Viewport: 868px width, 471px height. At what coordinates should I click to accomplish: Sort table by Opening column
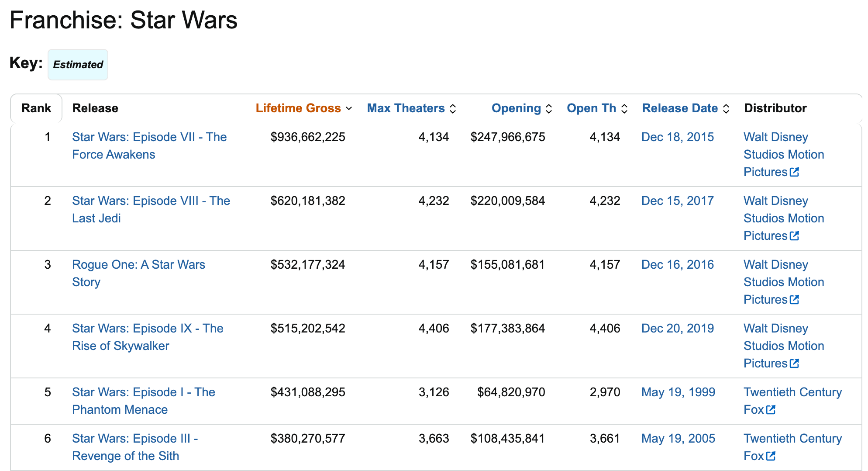(x=522, y=108)
